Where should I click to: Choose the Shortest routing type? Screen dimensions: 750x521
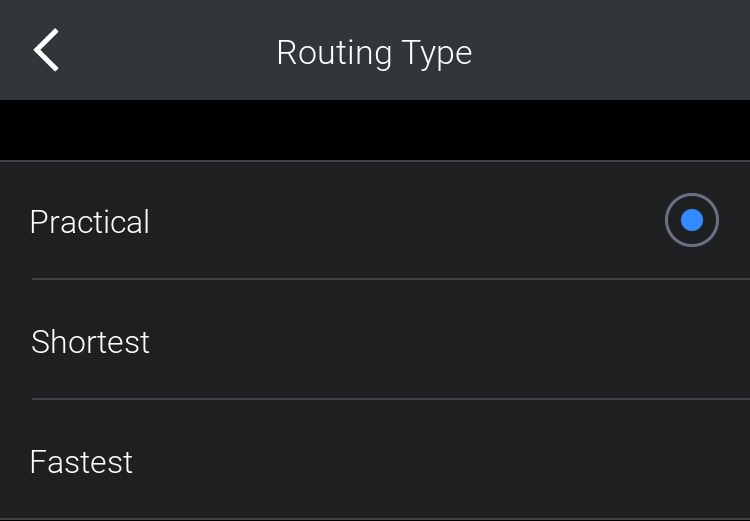[x=91, y=341]
